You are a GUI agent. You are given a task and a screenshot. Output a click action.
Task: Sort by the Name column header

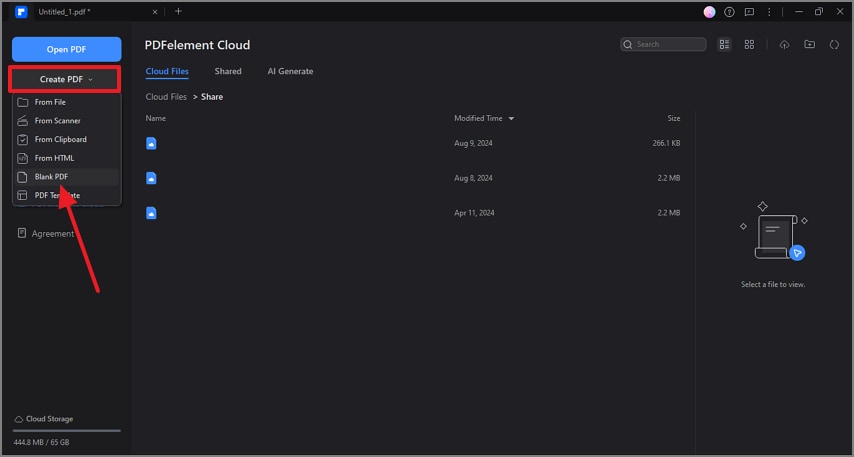pos(156,118)
